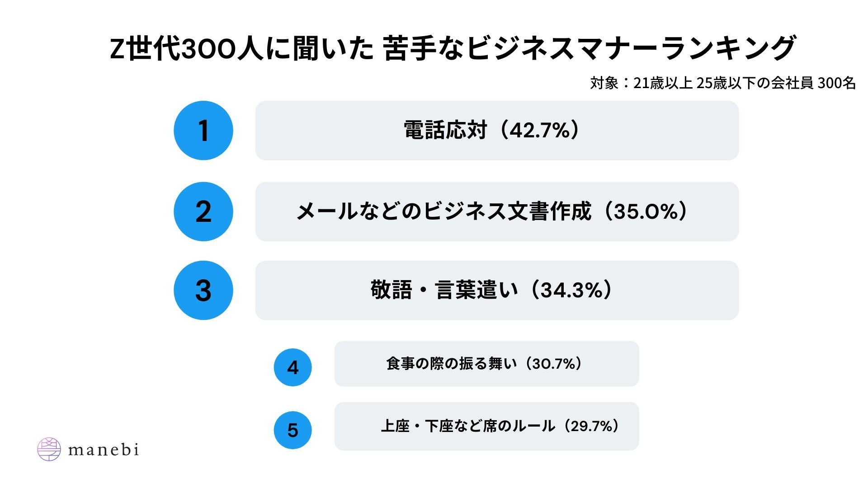868x488 pixels.
Task: Click the 上座・下座など席のルール label text
Action: coord(468,426)
